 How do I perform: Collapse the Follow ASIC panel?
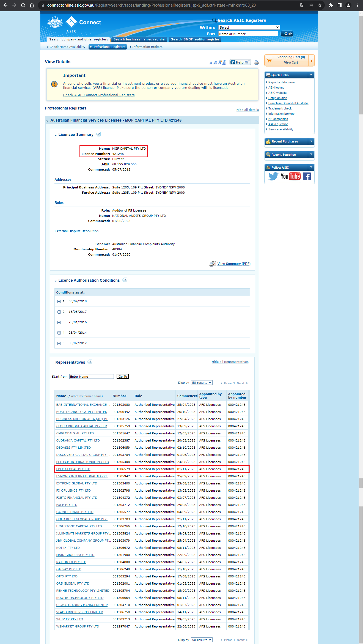[311, 167]
